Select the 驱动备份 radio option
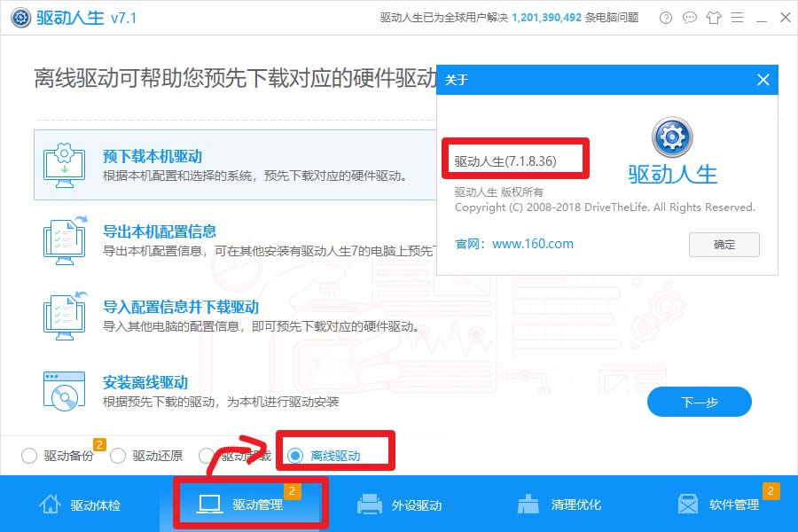This screenshot has width=798, height=532. coord(29,456)
